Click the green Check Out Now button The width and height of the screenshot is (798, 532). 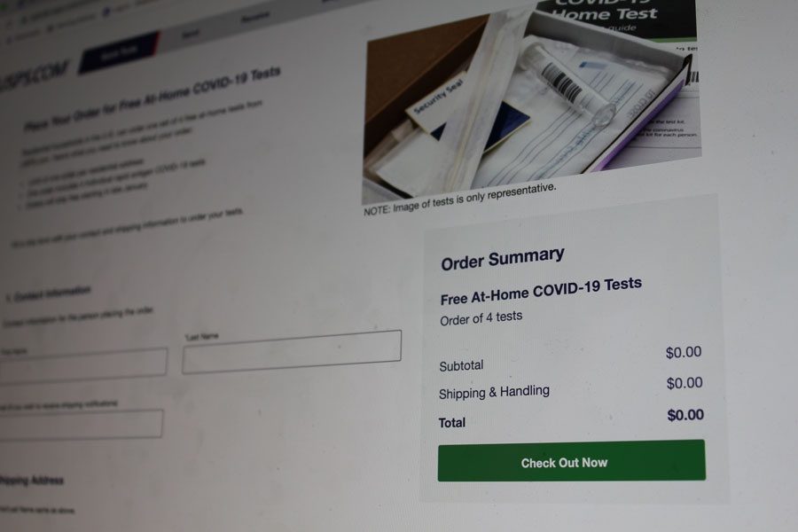572,461
